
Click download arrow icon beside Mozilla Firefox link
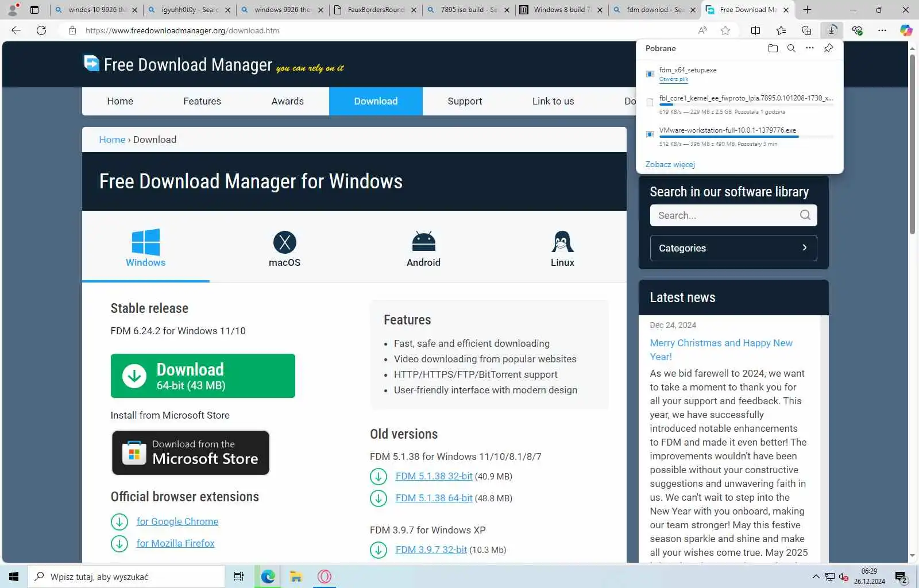[x=119, y=544]
